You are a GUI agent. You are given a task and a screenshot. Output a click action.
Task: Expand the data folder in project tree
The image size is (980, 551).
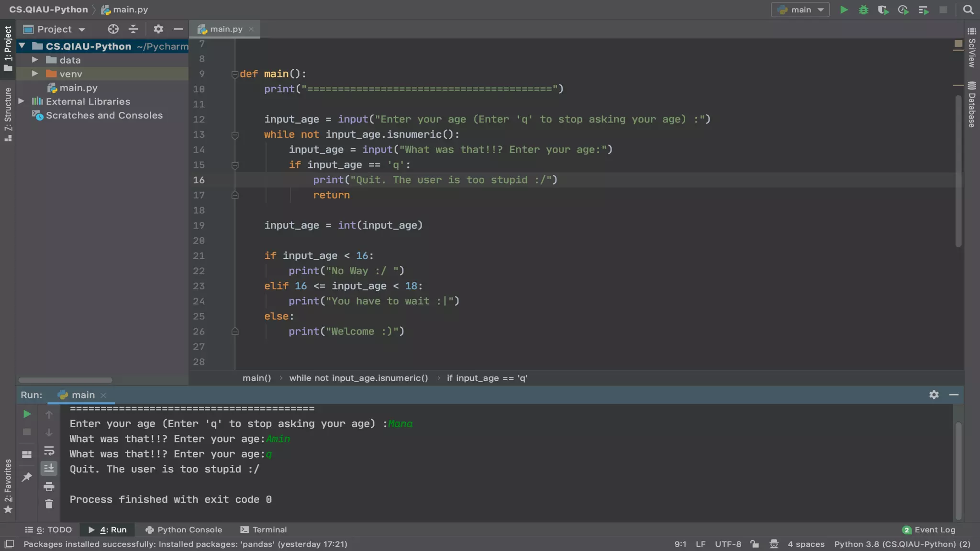pyautogui.click(x=35, y=60)
